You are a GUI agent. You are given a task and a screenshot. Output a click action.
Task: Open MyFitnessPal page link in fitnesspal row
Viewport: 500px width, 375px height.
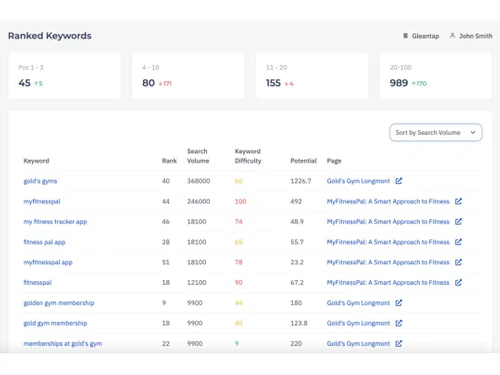click(x=388, y=283)
